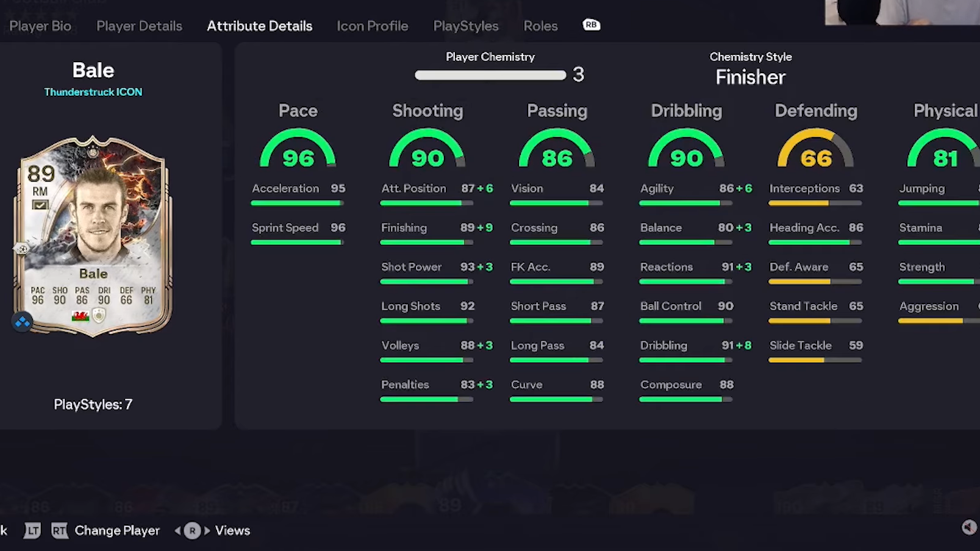Screen dimensions: 980x551
Task: Click the Slide Tackle stat bar
Action: [x=815, y=360]
